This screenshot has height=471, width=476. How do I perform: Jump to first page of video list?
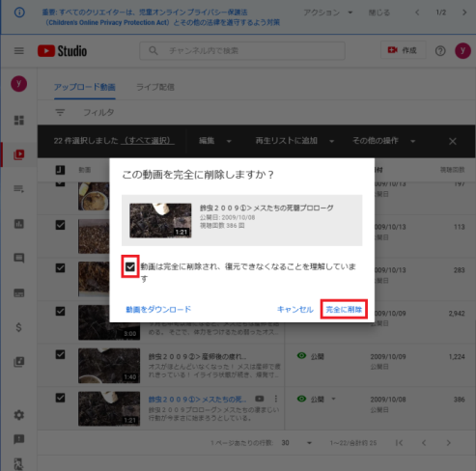pyautogui.click(x=399, y=443)
